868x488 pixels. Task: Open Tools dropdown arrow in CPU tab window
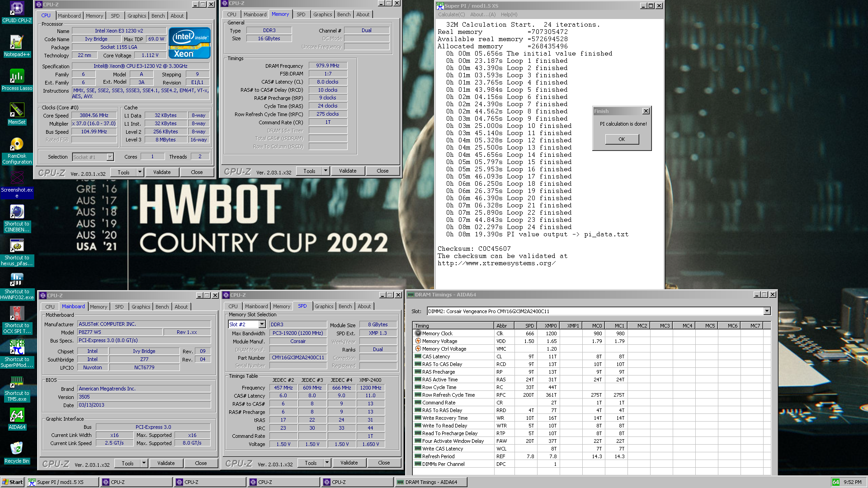(140, 172)
